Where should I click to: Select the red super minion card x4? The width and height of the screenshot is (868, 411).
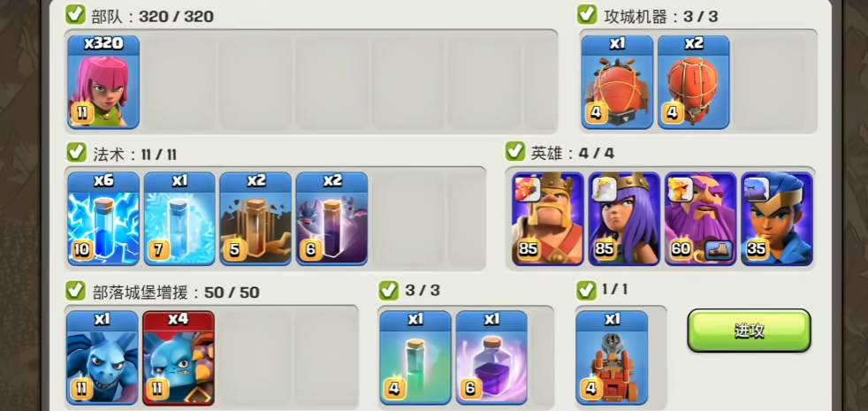click(x=179, y=358)
